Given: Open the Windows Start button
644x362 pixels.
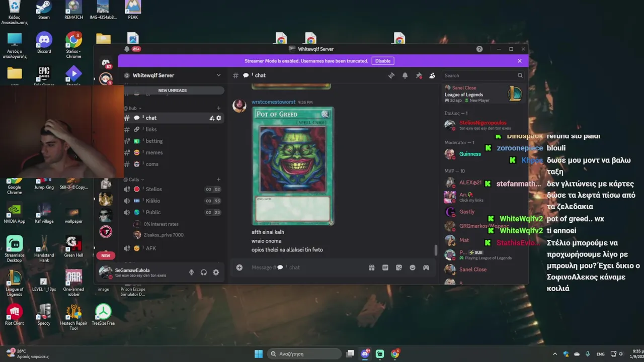Looking at the screenshot, I should (258, 354).
